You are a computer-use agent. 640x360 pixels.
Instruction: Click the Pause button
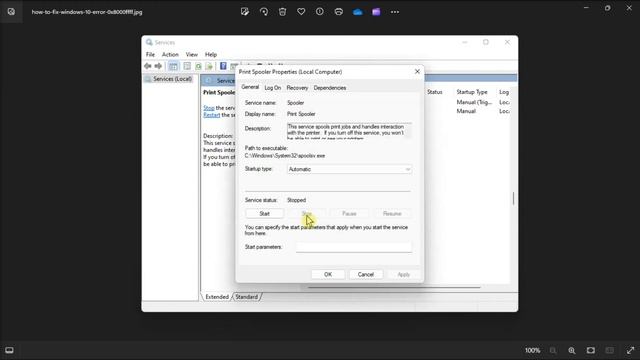coord(349,213)
